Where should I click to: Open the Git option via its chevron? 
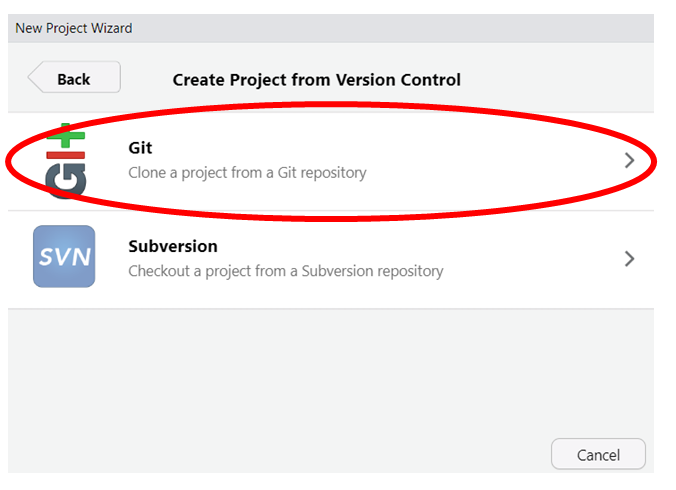[629, 160]
